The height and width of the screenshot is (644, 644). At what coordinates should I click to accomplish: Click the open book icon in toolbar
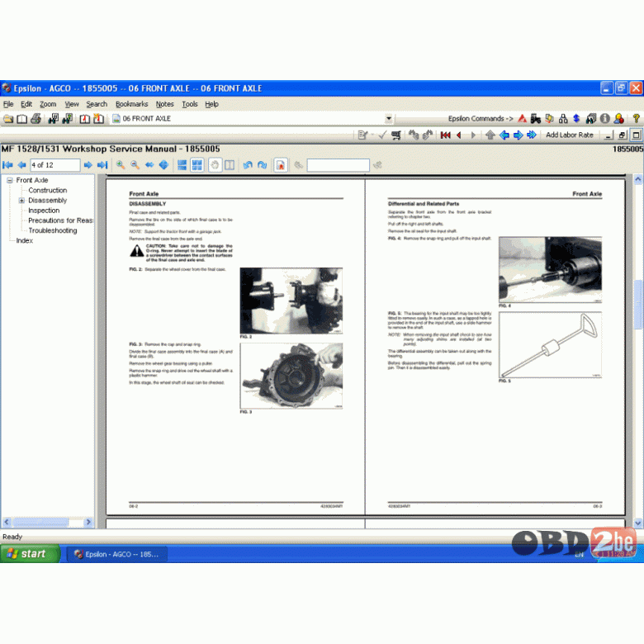21,119
